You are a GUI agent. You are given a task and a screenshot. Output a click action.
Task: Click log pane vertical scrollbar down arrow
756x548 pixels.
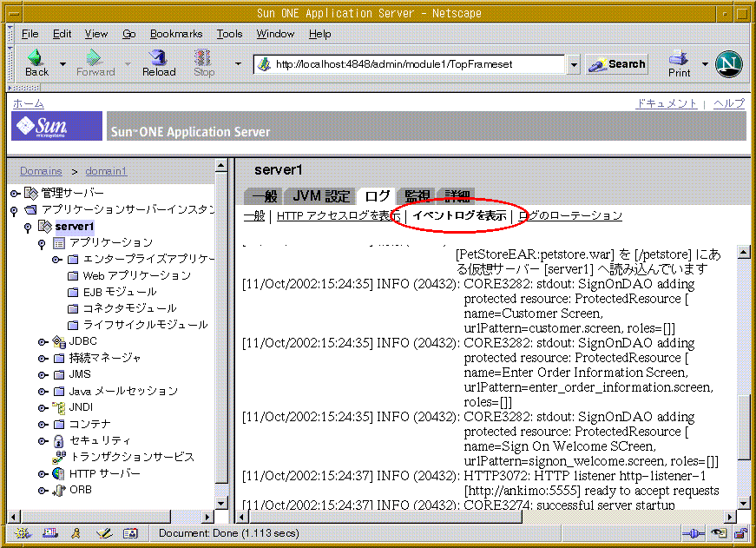744,504
